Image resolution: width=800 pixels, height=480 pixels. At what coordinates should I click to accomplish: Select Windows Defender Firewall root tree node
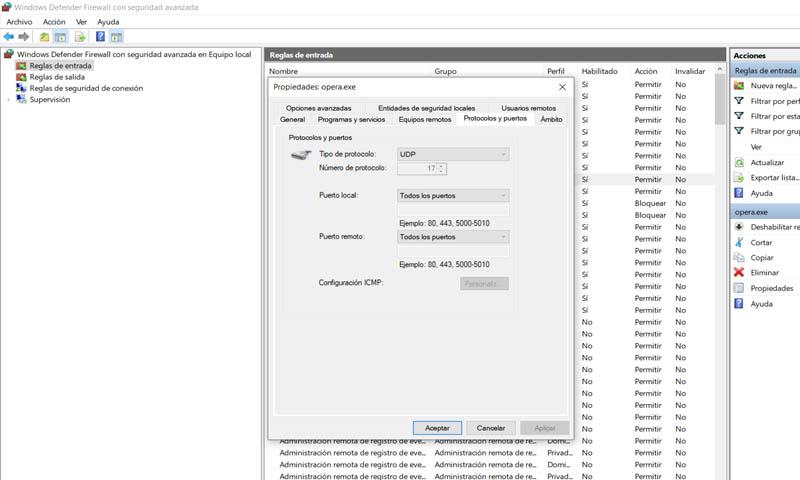click(x=134, y=54)
